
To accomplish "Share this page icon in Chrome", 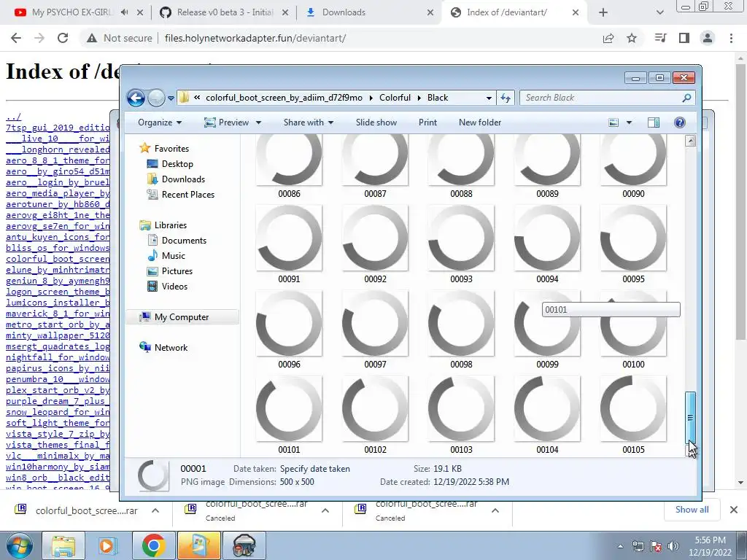I will (x=608, y=38).
